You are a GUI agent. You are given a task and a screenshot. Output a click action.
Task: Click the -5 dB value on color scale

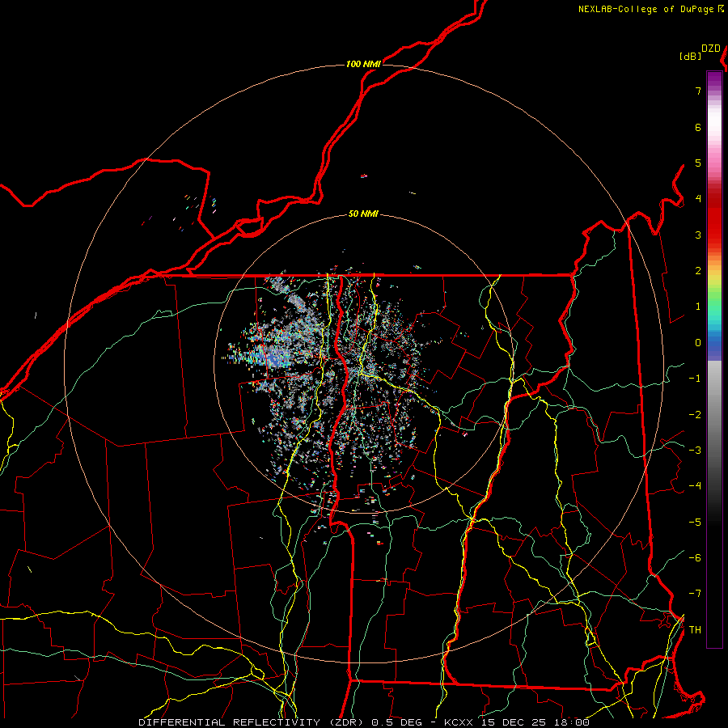695,523
